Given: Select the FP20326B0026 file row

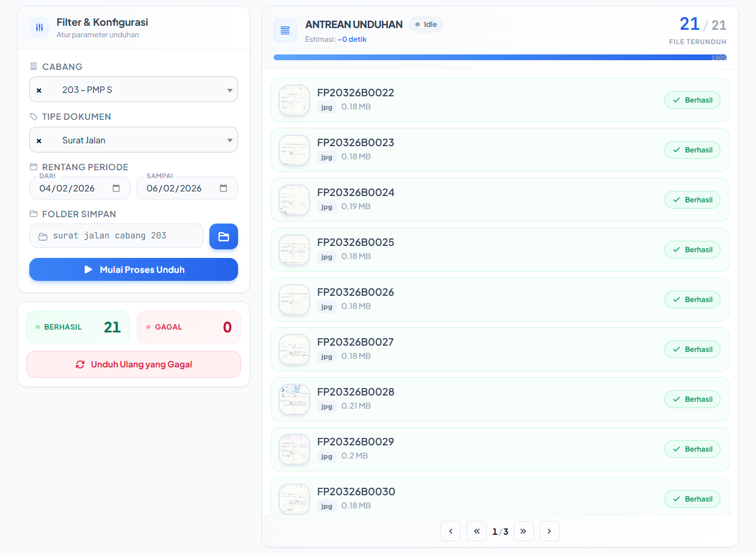Looking at the screenshot, I should click(500, 300).
